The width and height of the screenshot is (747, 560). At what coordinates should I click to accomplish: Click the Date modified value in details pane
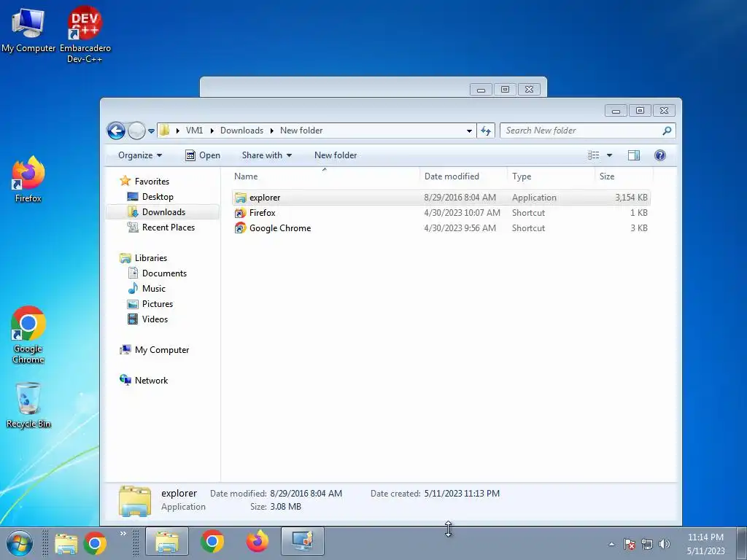tap(306, 494)
